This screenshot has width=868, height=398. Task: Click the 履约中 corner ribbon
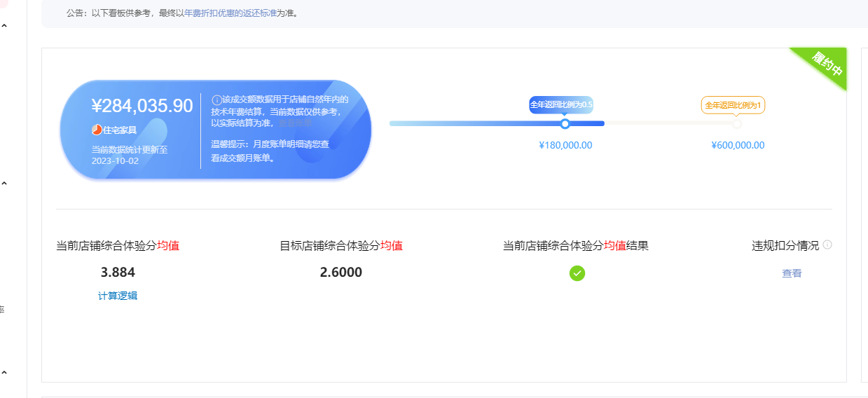pyautogui.click(x=825, y=67)
